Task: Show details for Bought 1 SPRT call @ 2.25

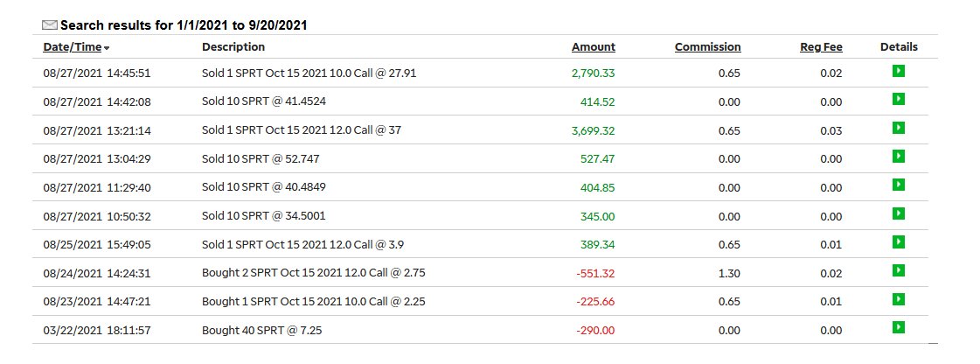Action: [898, 299]
